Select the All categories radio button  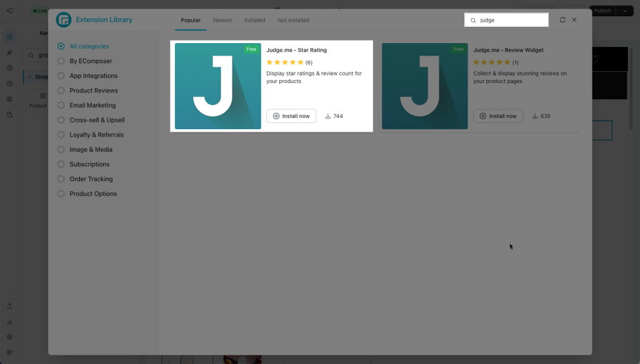61,46
